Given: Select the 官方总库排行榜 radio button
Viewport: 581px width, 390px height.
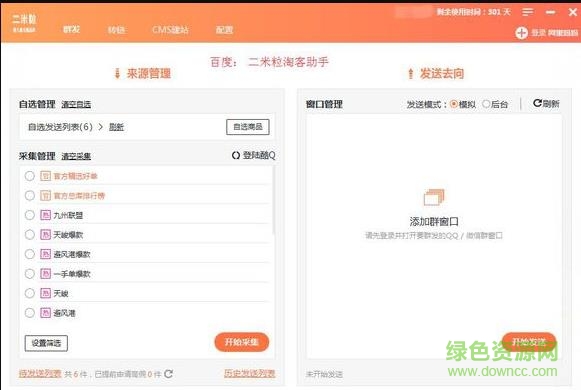Looking at the screenshot, I should pyautogui.click(x=30, y=196).
